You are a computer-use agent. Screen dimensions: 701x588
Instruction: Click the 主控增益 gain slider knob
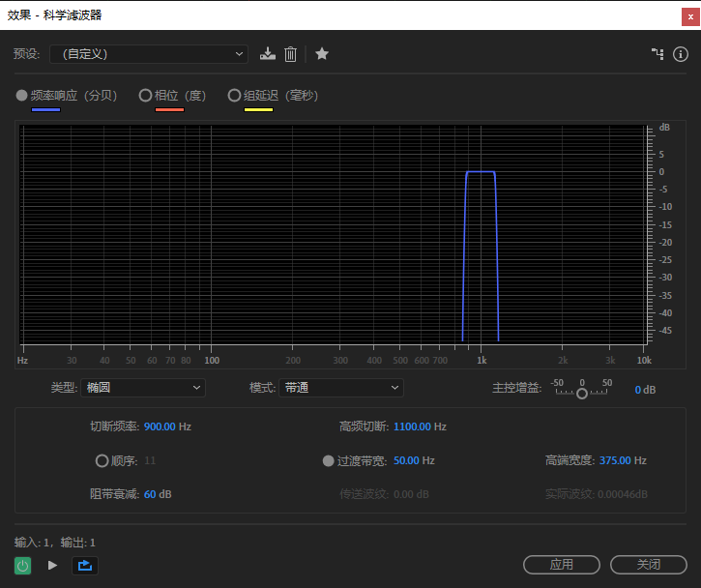click(582, 393)
